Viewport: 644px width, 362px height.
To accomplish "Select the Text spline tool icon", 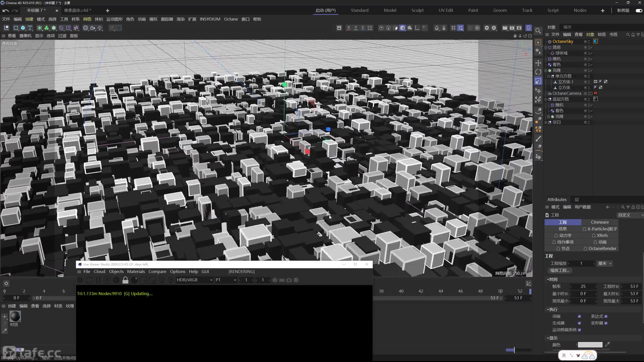I will [x=30, y=28].
